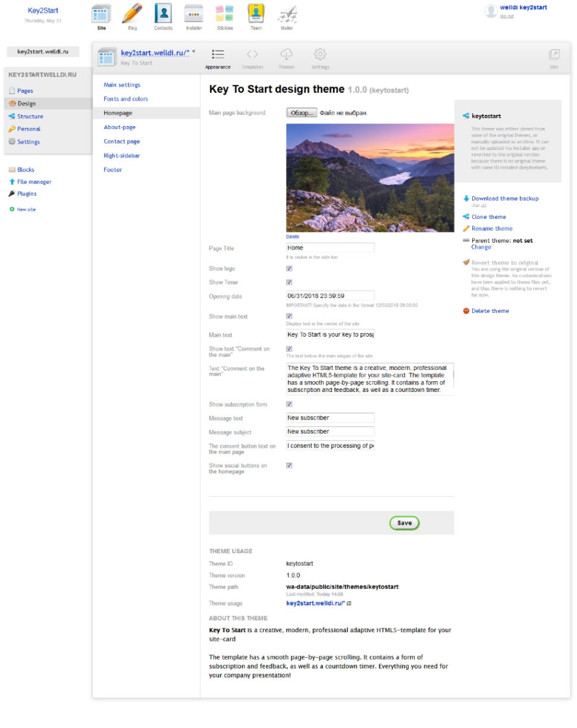Image resolution: width=577 pixels, height=728 pixels.
Task: Open the Team app icon
Action: (255, 15)
